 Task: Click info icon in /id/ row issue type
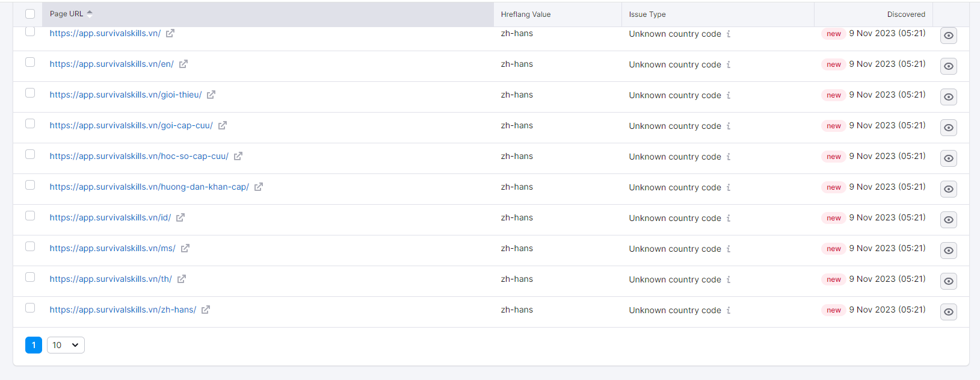pos(729,218)
